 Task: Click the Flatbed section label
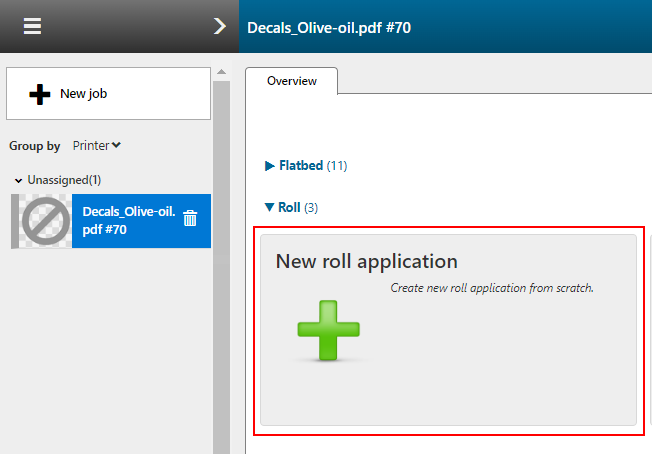[301, 166]
